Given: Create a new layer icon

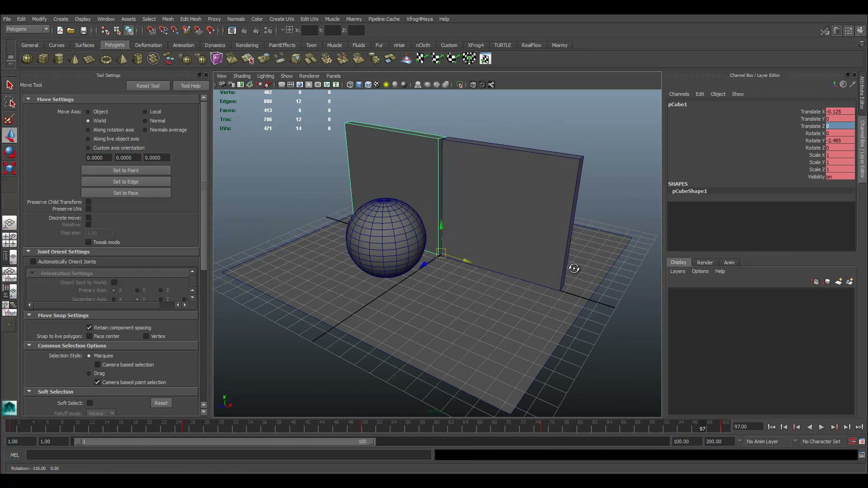Looking at the screenshot, I should tap(839, 282).
